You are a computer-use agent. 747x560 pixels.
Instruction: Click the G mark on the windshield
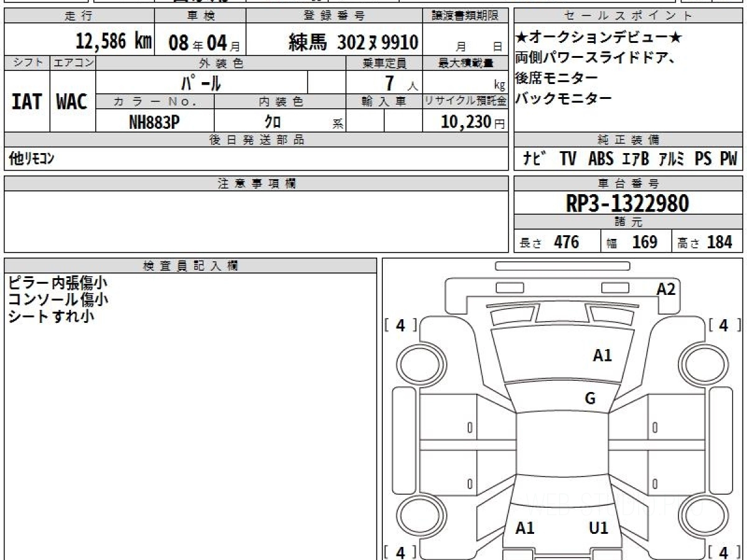[590, 399]
